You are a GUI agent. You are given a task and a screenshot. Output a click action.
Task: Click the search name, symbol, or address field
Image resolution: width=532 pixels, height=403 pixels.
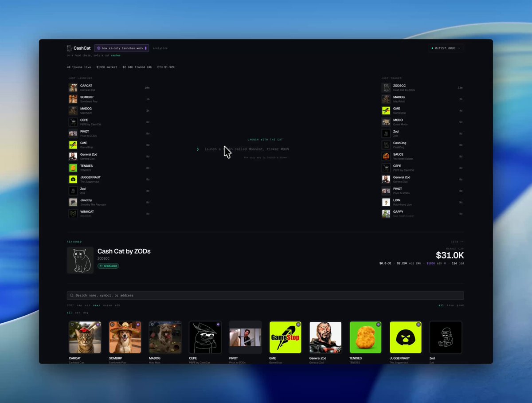point(266,295)
